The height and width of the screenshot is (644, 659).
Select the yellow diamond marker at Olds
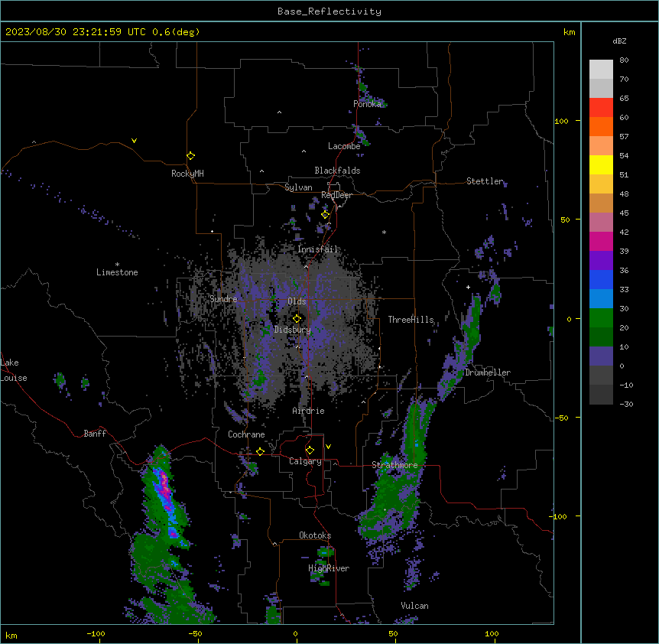297,318
